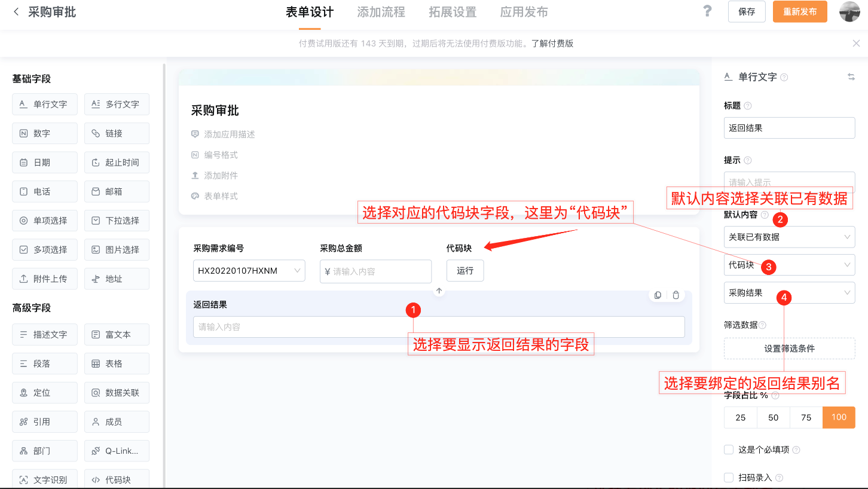Add 定位 field from the palette
Screen dimensions: 868x489
coord(45,393)
